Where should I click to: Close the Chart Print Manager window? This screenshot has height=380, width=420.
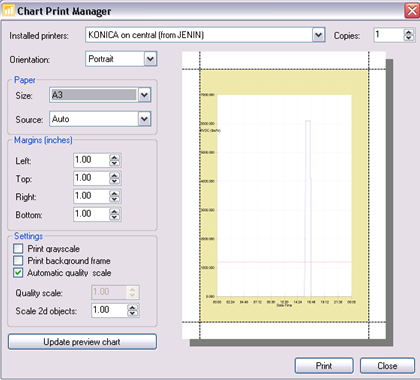412,11
